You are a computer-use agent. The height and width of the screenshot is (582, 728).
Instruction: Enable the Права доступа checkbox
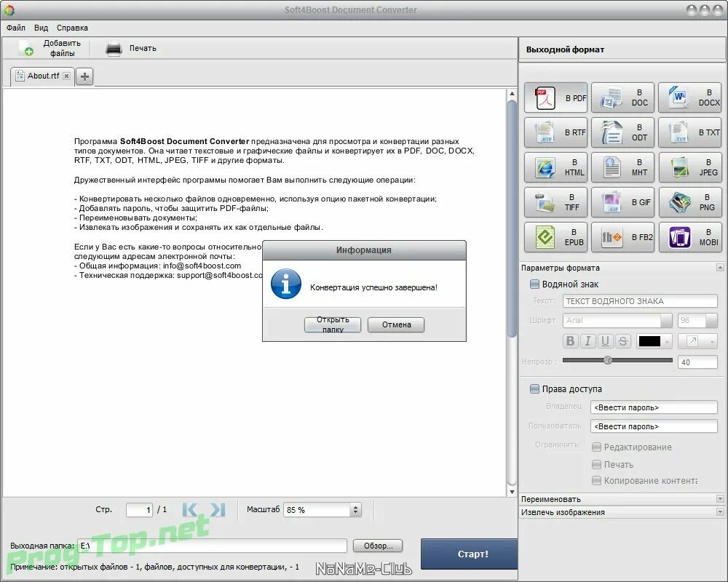point(534,389)
